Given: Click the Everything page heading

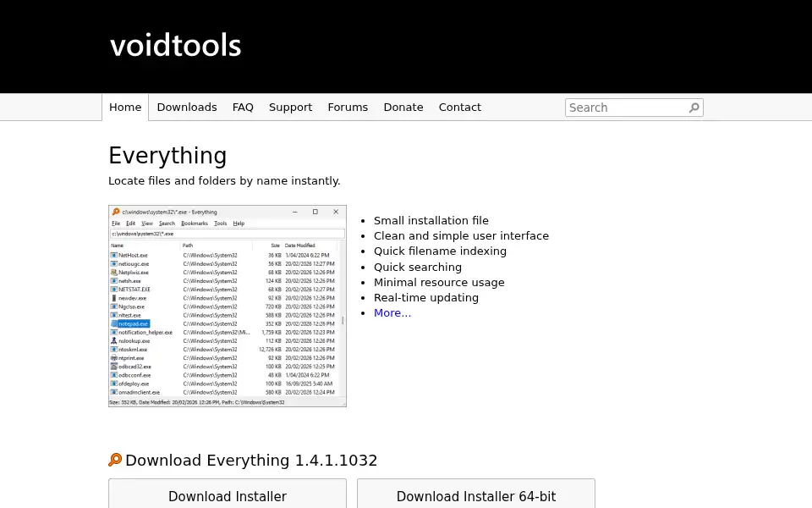Looking at the screenshot, I should (167, 156).
